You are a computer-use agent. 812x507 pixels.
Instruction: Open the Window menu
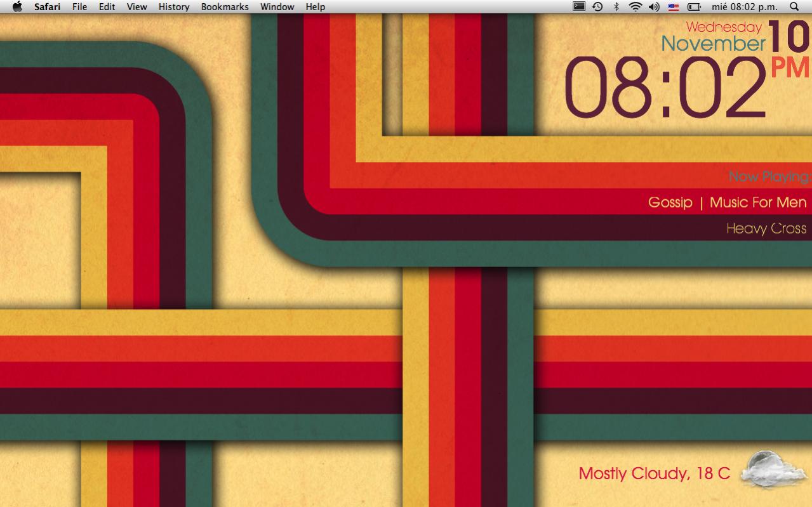coord(277,6)
